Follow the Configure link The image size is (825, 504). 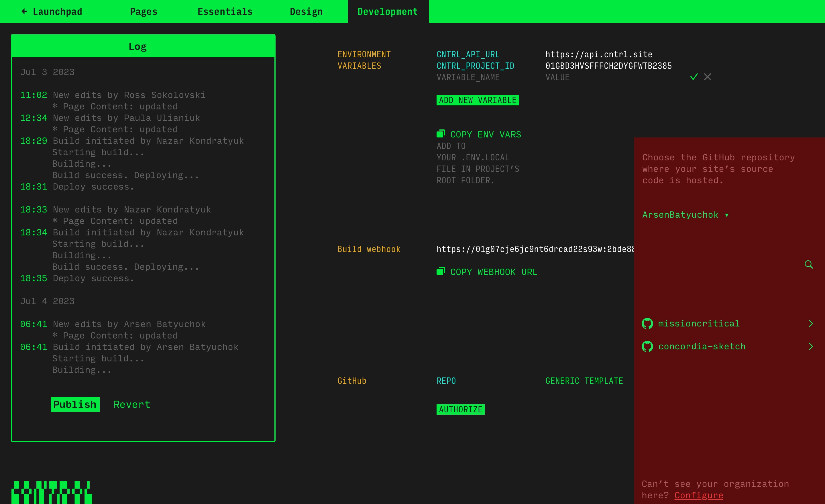[x=698, y=495]
